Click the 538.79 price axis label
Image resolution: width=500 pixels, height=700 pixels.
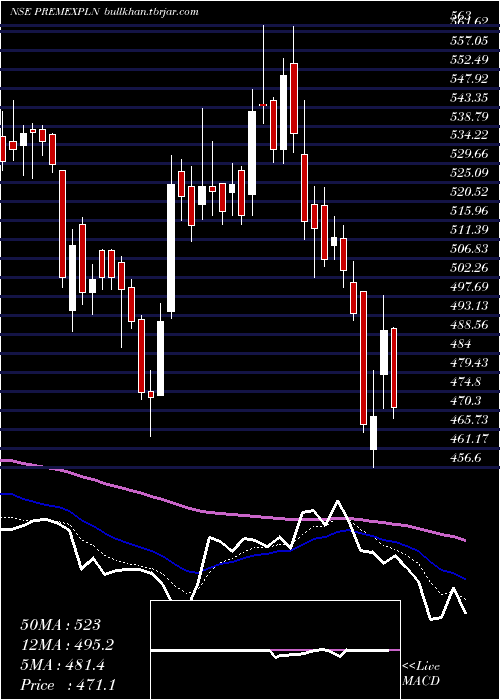(468, 117)
